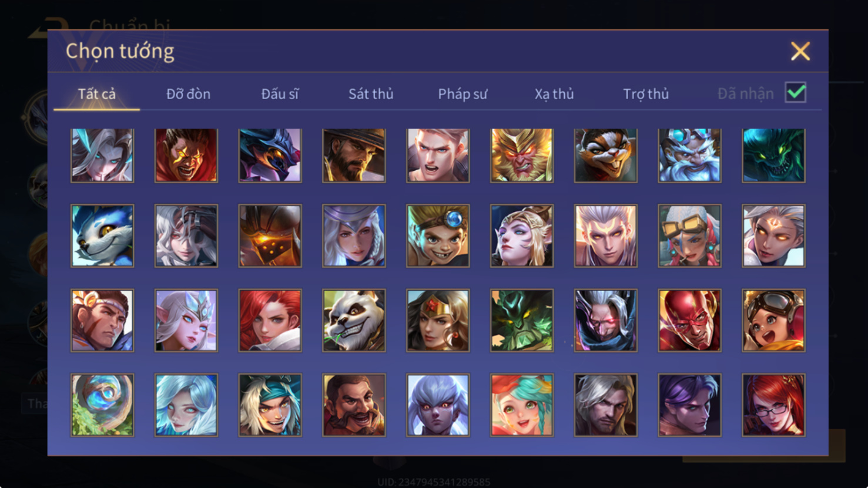Select the white-bearded dwarf with goggles
The width and height of the screenshot is (868, 488).
[689, 156]
